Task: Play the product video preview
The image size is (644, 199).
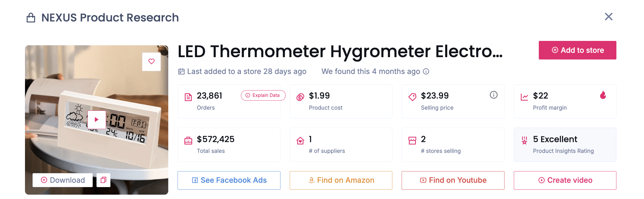Action: pyautogui.click(x=96, y=120)
